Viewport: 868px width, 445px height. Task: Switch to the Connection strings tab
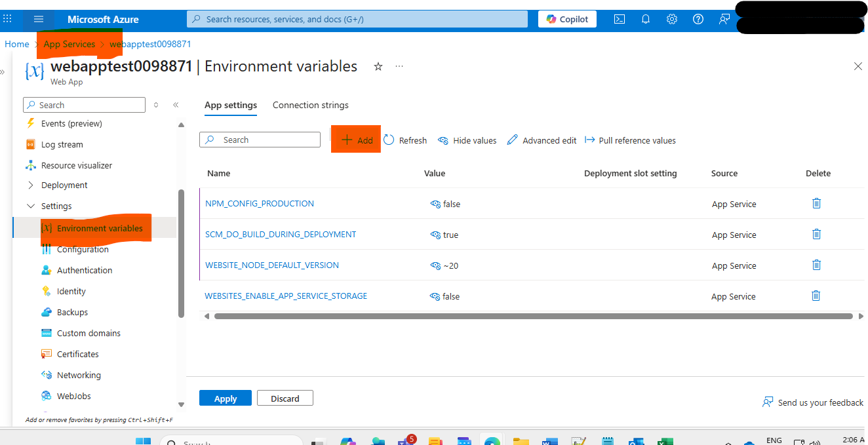click(311, 105)
